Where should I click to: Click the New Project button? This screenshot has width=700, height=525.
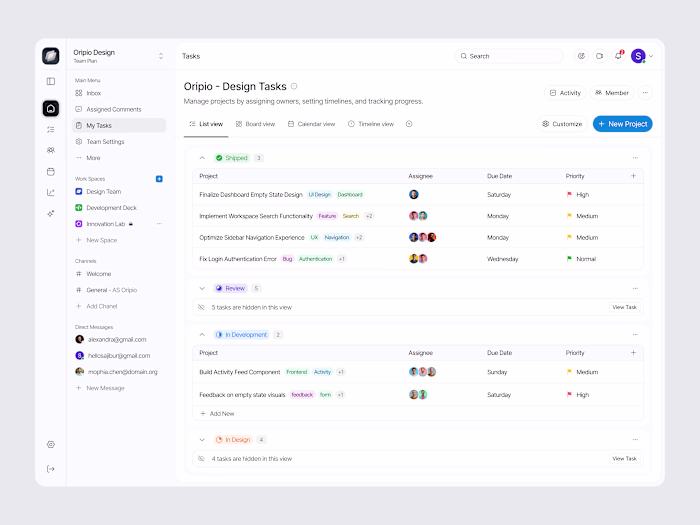coord(622,124)
